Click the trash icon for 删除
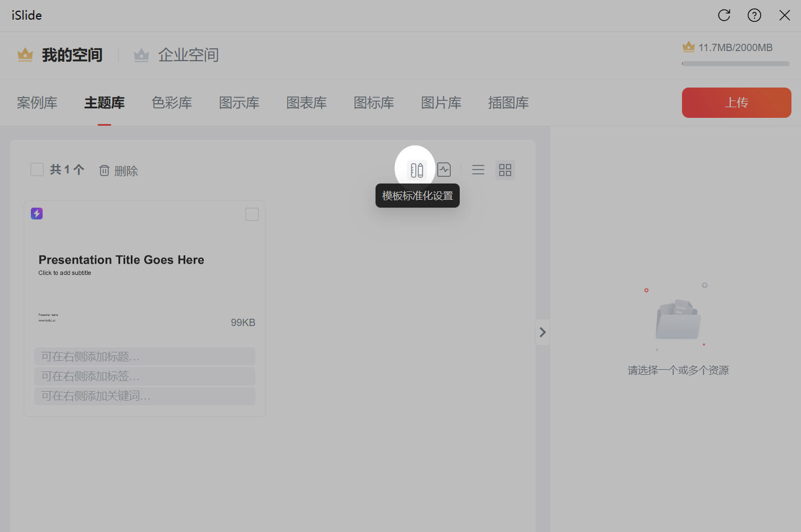 pos(104,171)
